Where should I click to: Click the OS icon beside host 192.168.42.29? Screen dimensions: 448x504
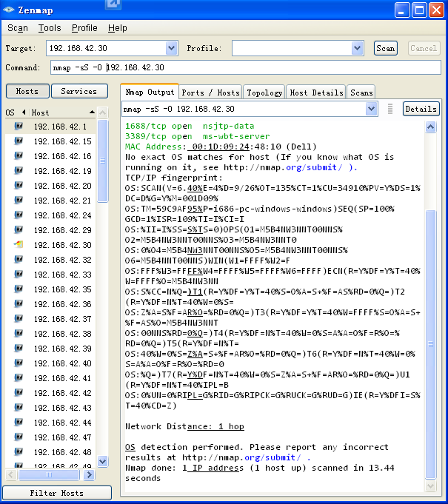point(19,229)
